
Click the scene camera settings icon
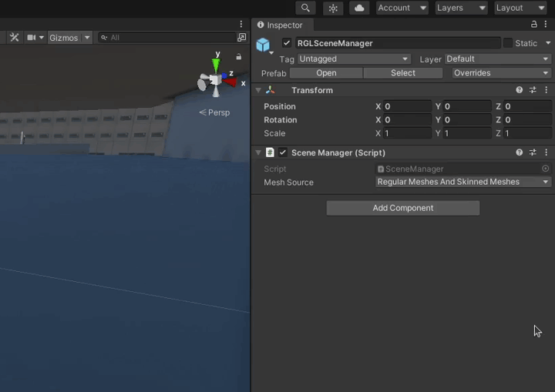point(32,37)
